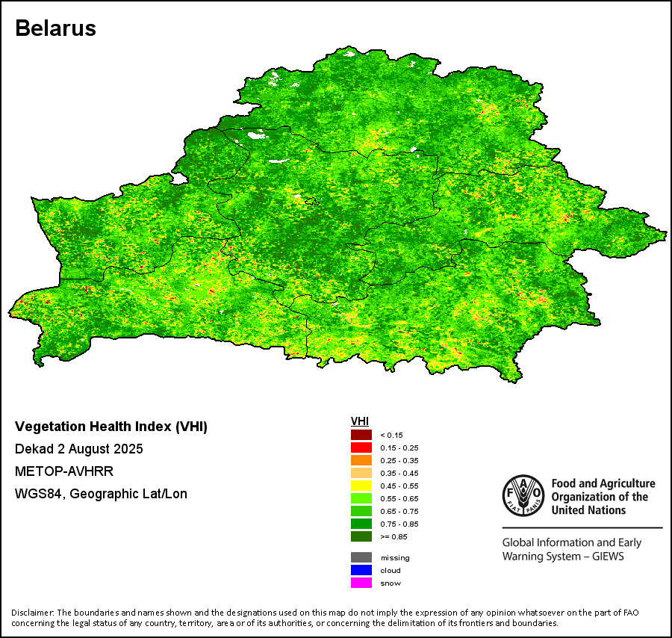Viewport: 672px width, 638px height.
Task: Click the orange 0.25 - 0.35 legend swatch
Action: coord(361,460)
